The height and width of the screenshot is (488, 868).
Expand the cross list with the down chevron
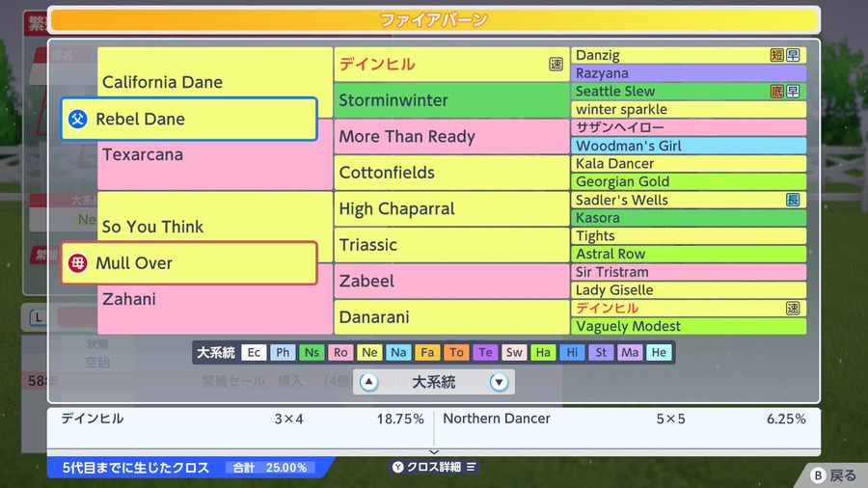point(434,452)
